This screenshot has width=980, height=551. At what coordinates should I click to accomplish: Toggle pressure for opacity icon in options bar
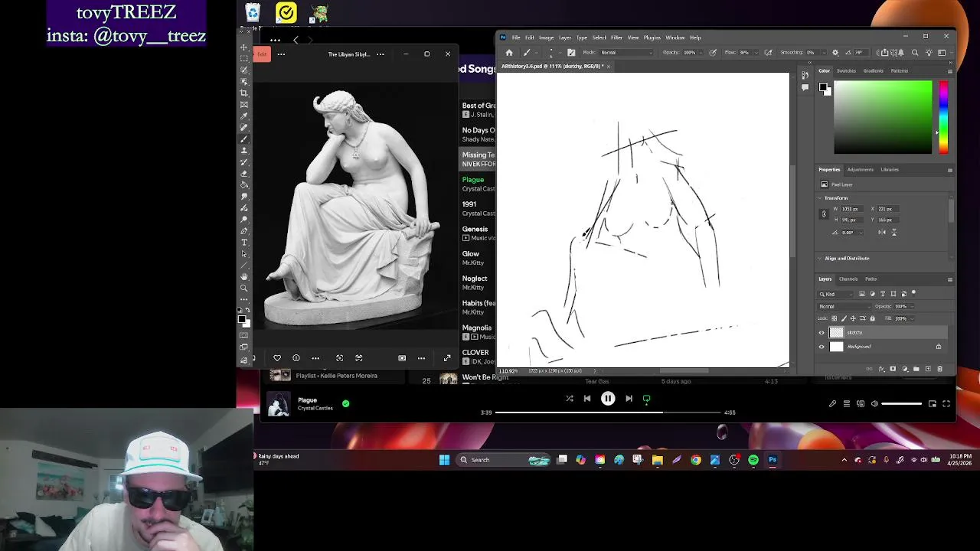[x=713, y=52]
